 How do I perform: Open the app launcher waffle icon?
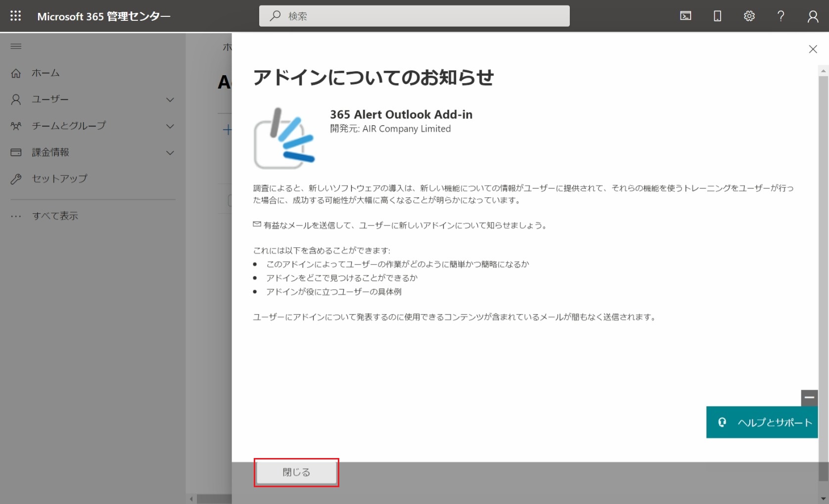tap(15, 16)
